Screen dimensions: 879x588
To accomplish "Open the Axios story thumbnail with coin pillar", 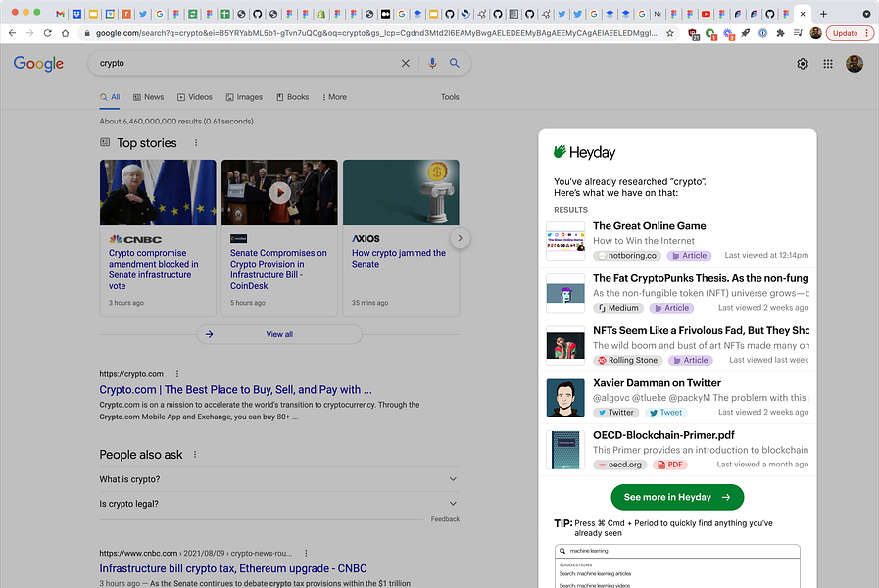I will pos(401,193).
